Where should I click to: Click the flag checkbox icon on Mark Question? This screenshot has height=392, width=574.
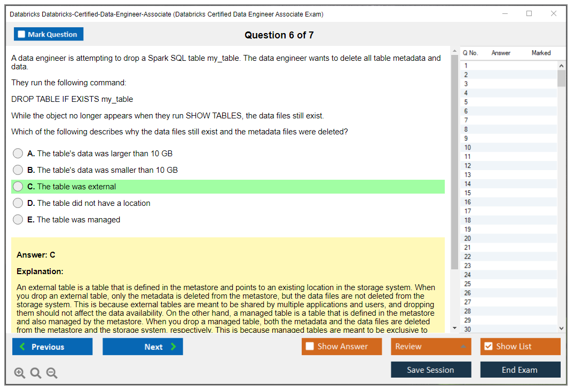21,34
